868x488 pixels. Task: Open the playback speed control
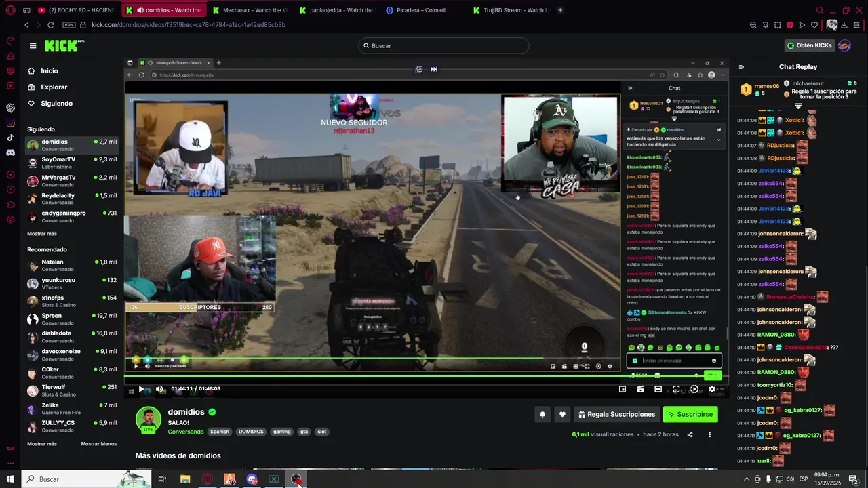pos(694,389)
